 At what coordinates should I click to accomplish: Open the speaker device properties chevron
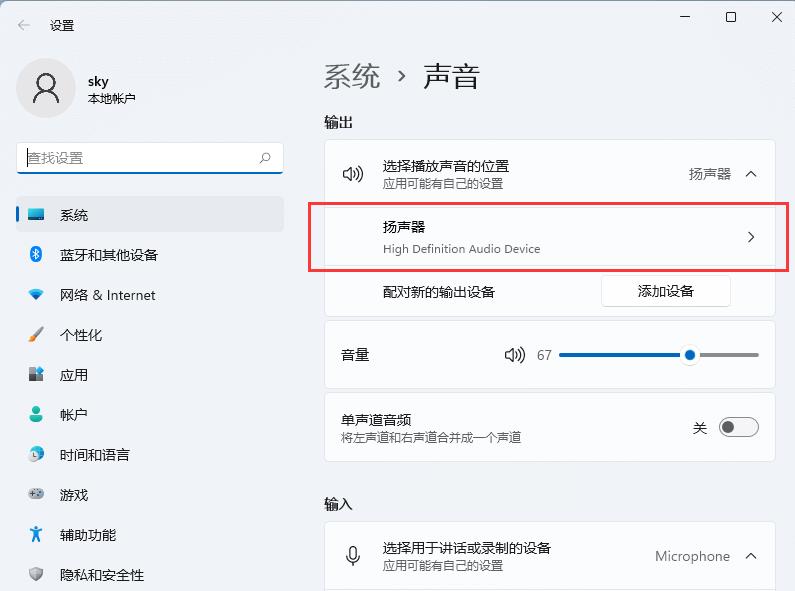pyautogui.click(x=751, y=238)
